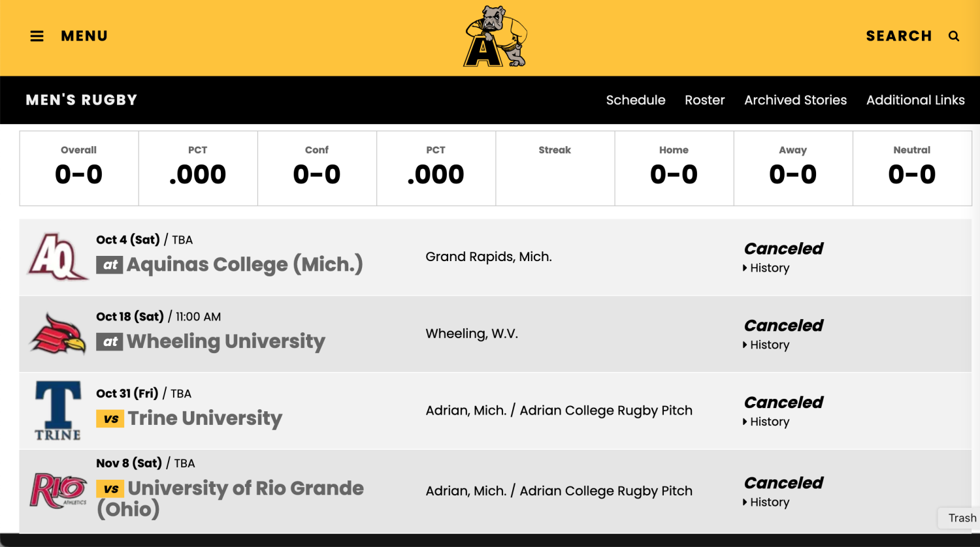The width and height of the screenshot is (980, 547).
Task: Click the Trash button in the corner
Action: click(962, 518)
